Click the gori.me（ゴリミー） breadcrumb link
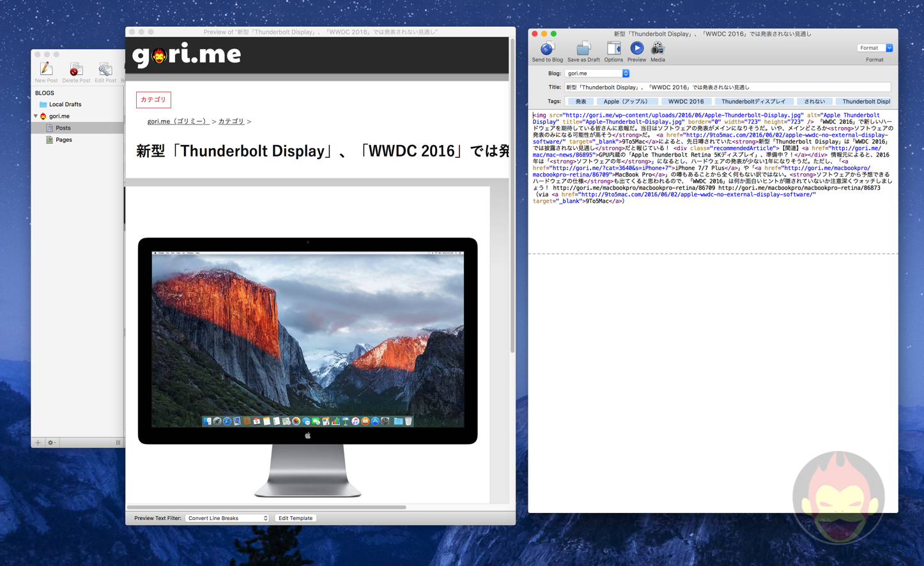Image resolution: width=924 pixels, height=566 pixels. 177,121
